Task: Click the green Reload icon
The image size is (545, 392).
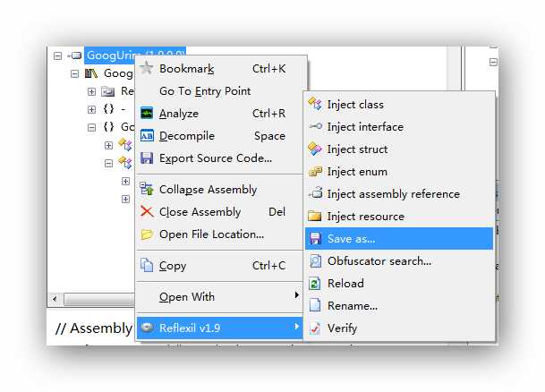Action: 315,283
